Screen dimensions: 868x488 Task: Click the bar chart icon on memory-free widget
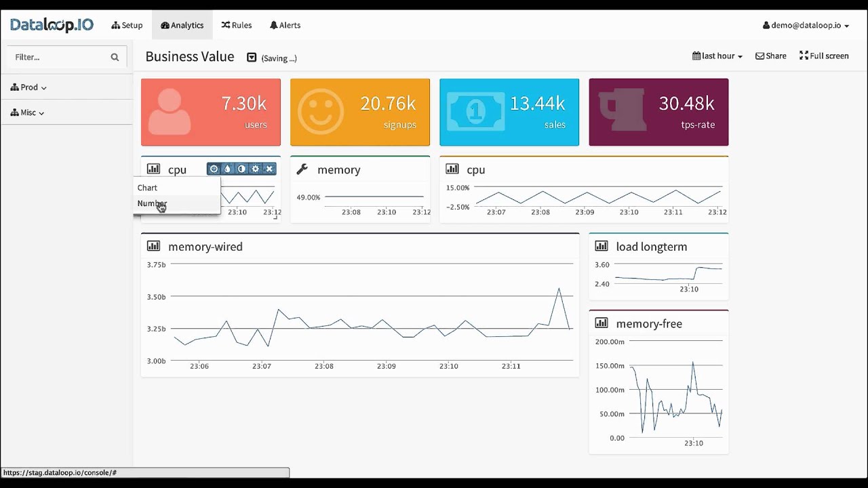point(601,323)
